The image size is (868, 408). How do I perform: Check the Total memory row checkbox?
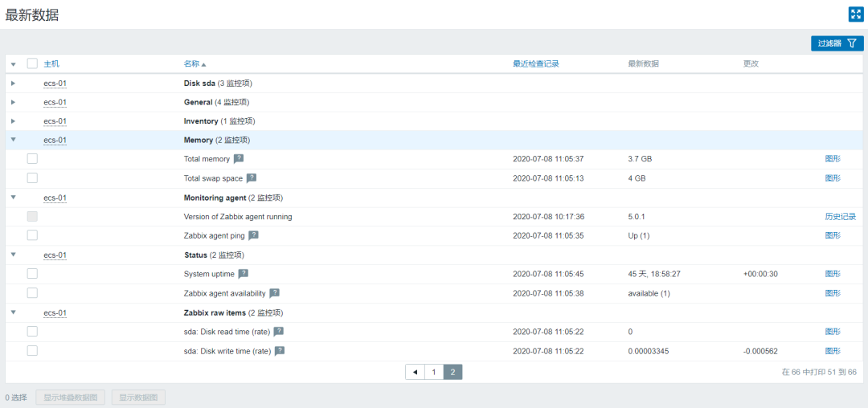pos(32,159)
